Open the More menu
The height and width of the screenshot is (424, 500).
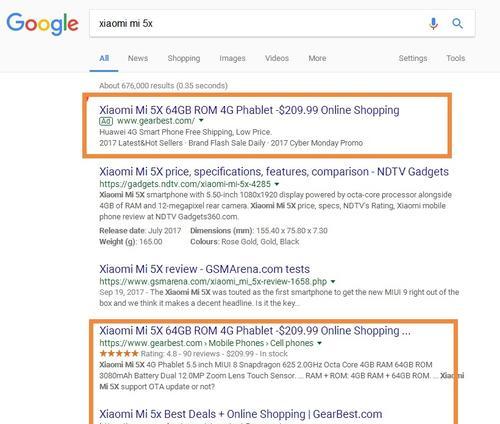coord(317,58)
